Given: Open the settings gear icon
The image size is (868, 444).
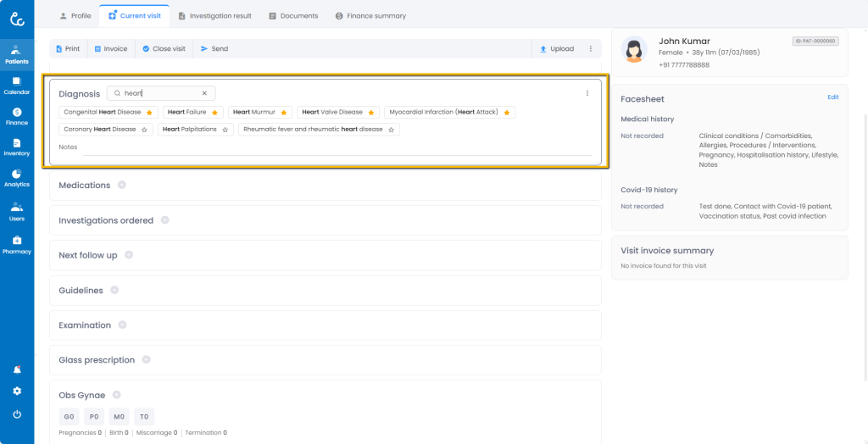Looking at the screenshot, I should [17, 391].
